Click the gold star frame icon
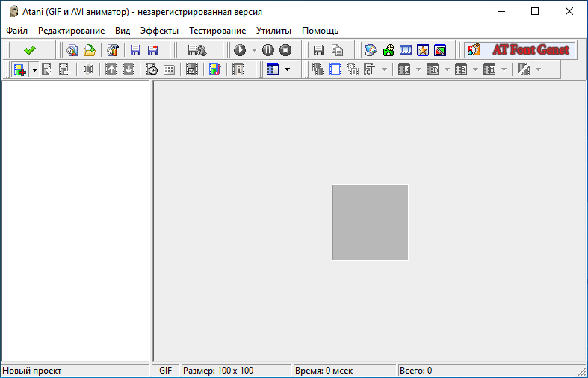588x378 pixels. point(423,50)
